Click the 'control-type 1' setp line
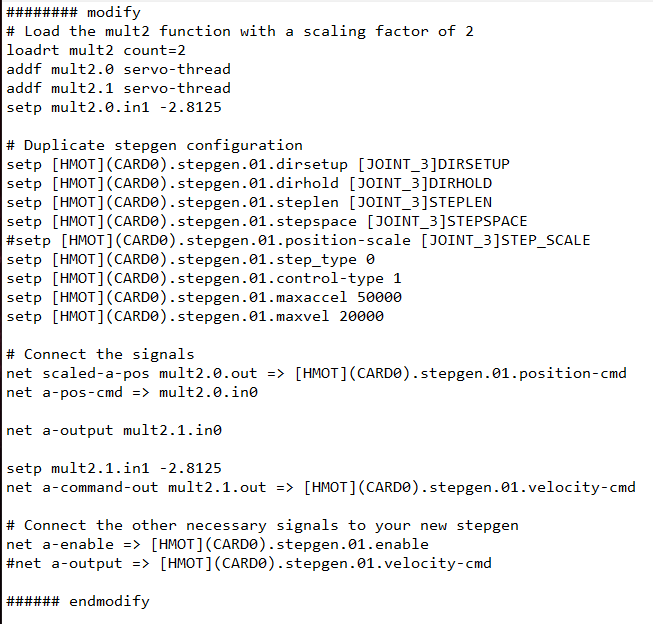This screenshot has width=653, height=624. pyautogui.click(x=204, y=278)
